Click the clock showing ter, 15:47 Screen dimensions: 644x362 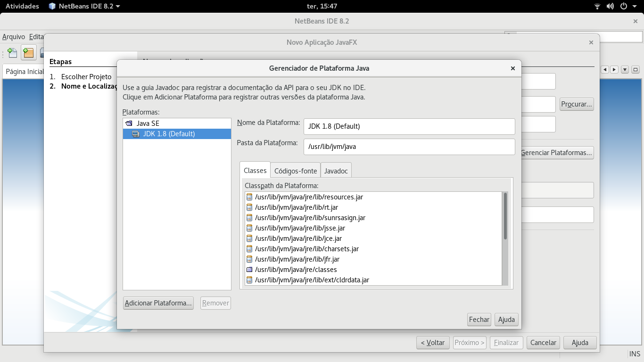click(x=322, y=6)
